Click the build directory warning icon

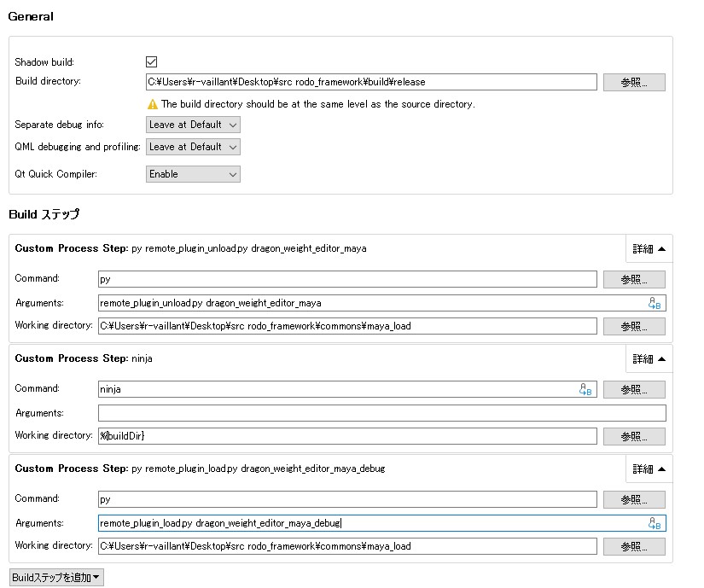[x=153, y=104]
